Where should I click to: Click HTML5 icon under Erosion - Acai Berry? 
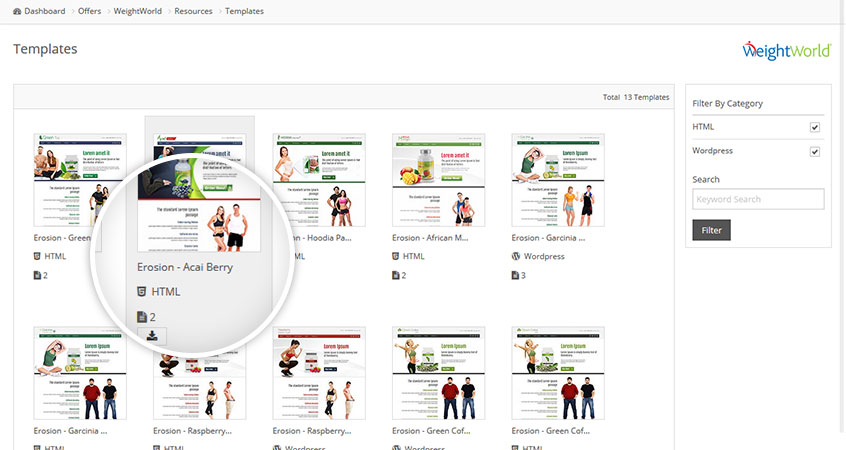(x=141, y=292)
